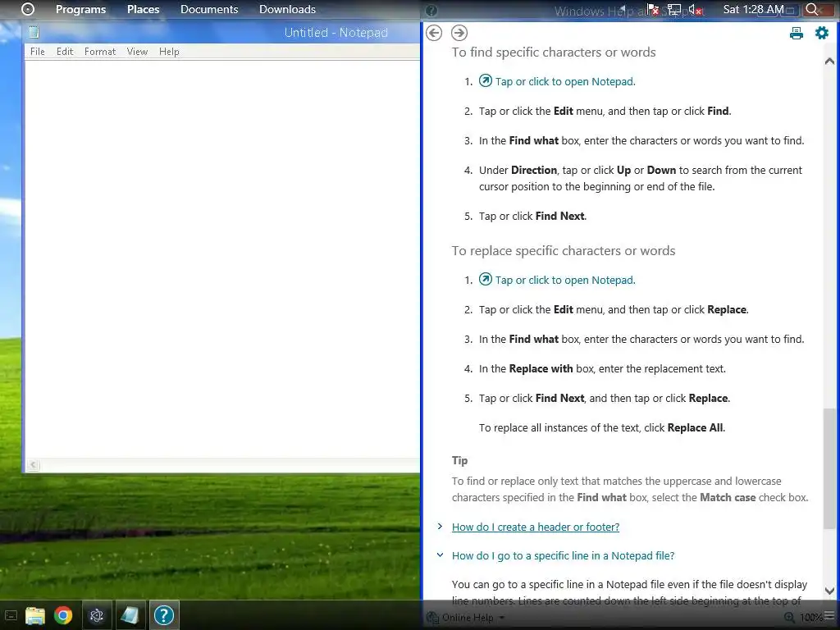
Task: Switch to Notepad in the taskbar
Action: (x=130, y=615)
